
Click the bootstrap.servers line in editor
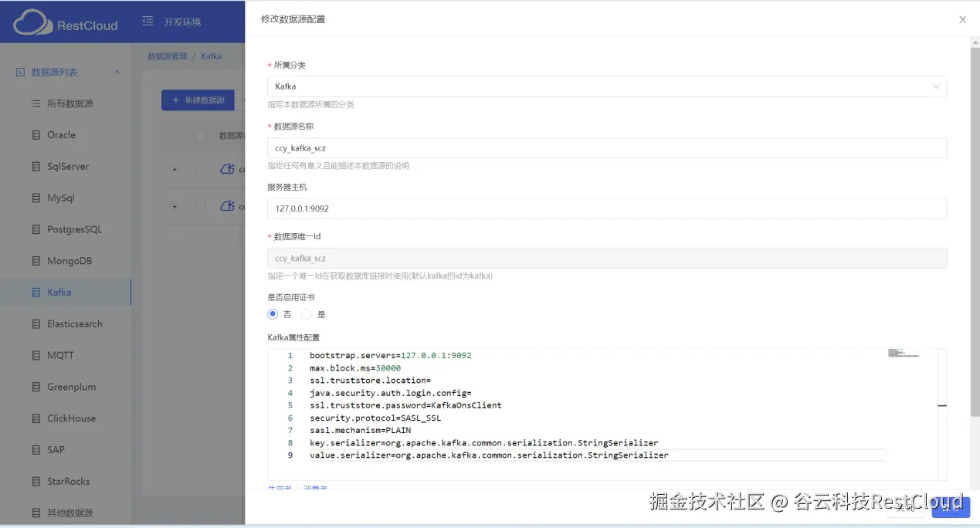coord(390,356)
